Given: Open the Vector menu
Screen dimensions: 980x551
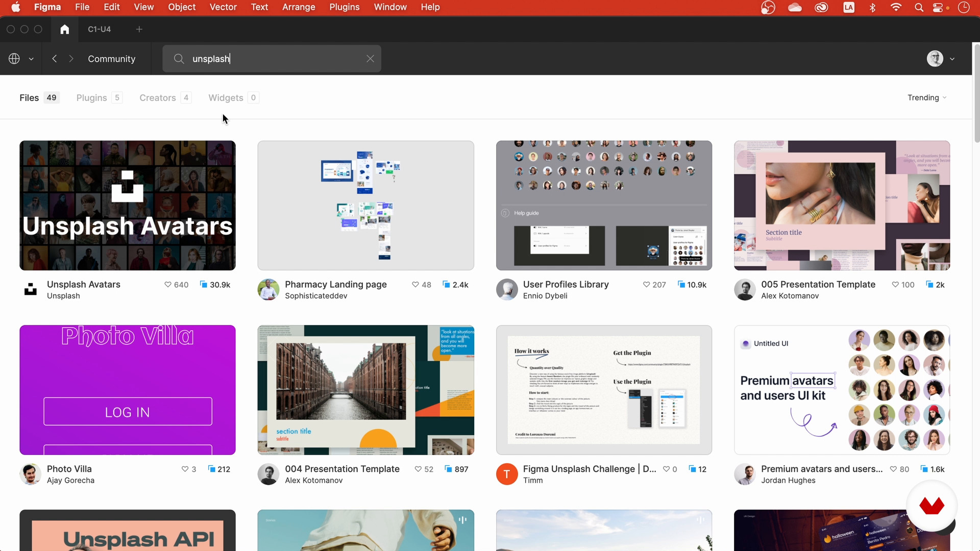Looking at the screenshot, I should (223, 7).
